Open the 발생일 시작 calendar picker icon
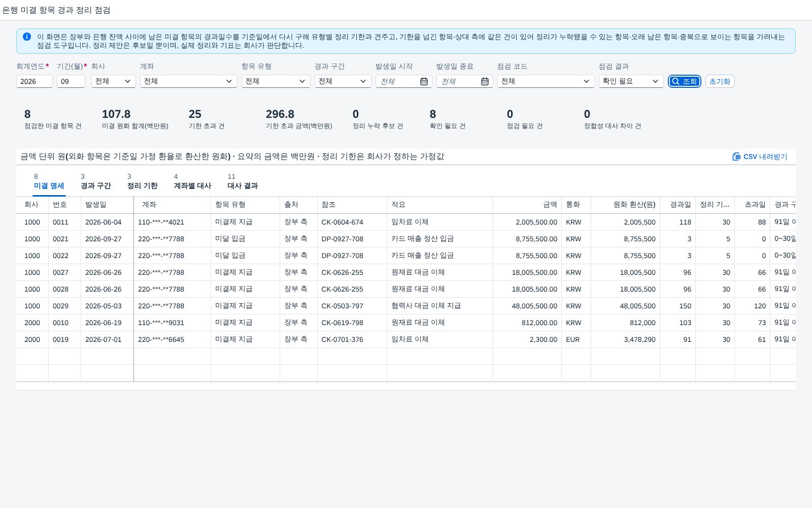The image size is (812, 508). [x=424, y=81]
